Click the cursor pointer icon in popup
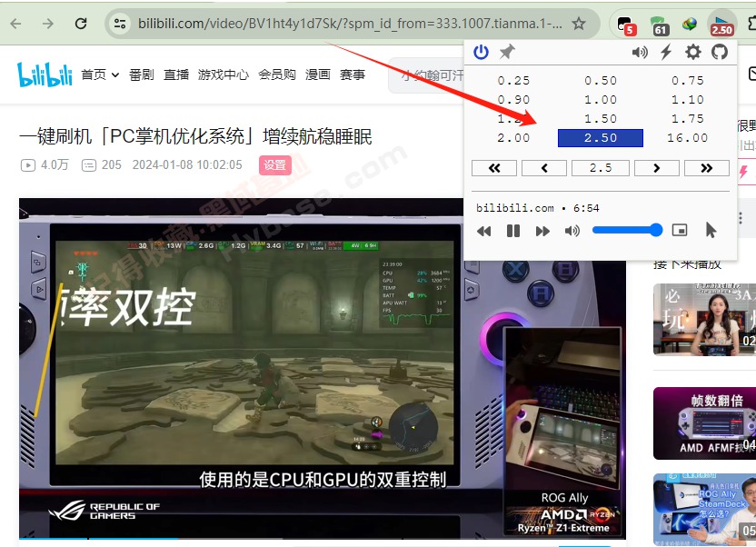Viewport: 756px width, 547px height. (x=711, y=231)
